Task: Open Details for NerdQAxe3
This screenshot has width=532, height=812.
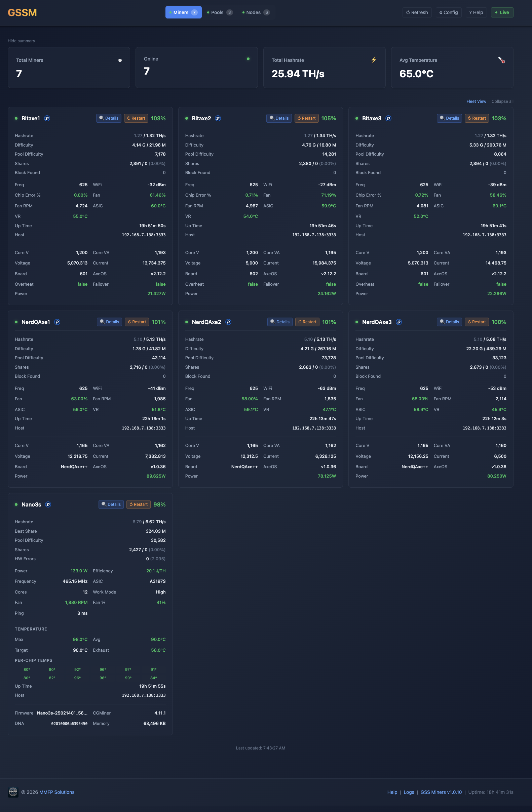Action: pos(449,322)
